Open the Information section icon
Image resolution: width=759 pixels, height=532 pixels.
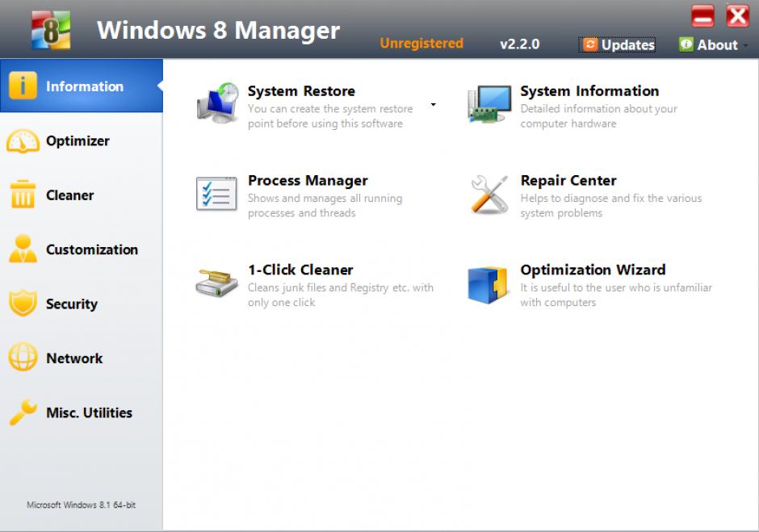pos(23,86)
